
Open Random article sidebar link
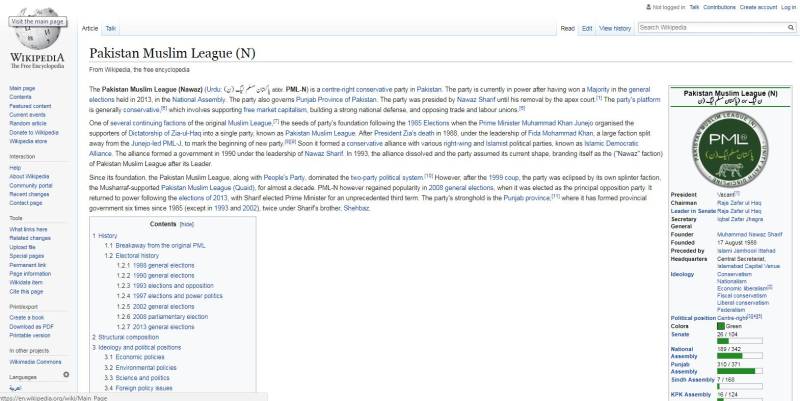pyautogui.click(x=28, y=123)
